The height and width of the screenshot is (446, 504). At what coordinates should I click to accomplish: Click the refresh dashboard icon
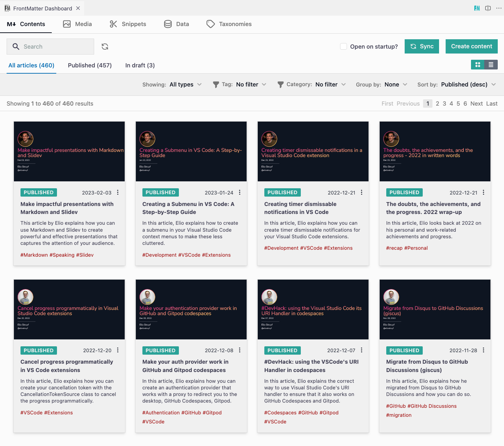point(105,47)
